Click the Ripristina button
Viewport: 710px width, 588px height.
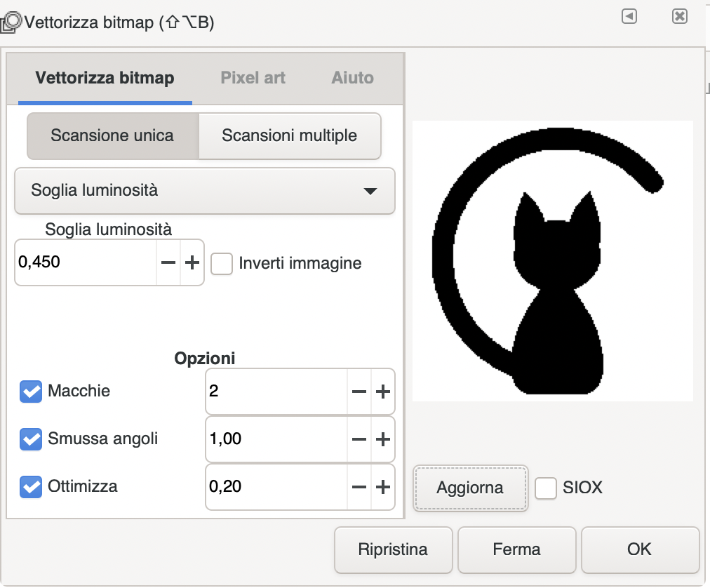click(x=392, y=549)
